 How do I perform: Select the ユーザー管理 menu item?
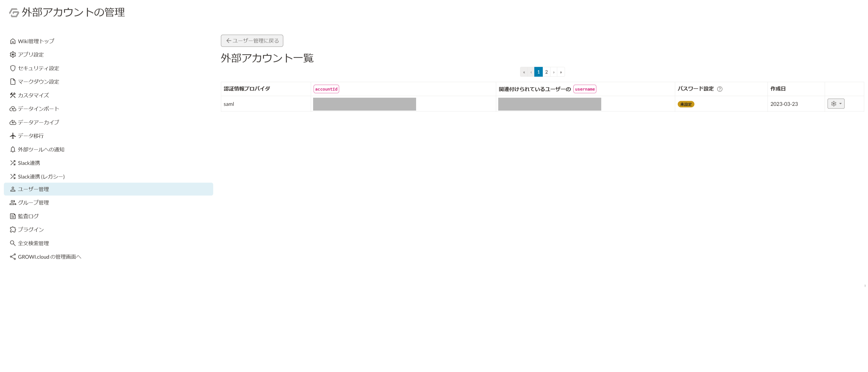(x=33, y=189)
